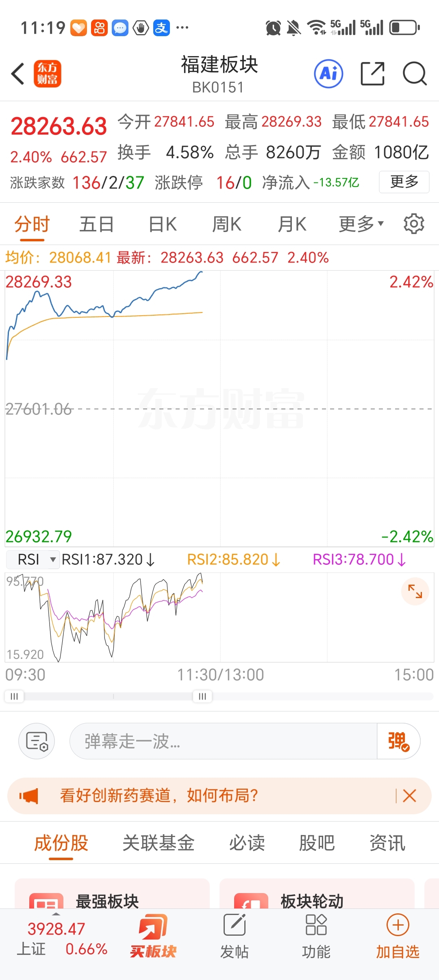Expand more quote details with 更多
Image resolution: width=439 pixels, height=980 pixels.
[x=404, y=182]
